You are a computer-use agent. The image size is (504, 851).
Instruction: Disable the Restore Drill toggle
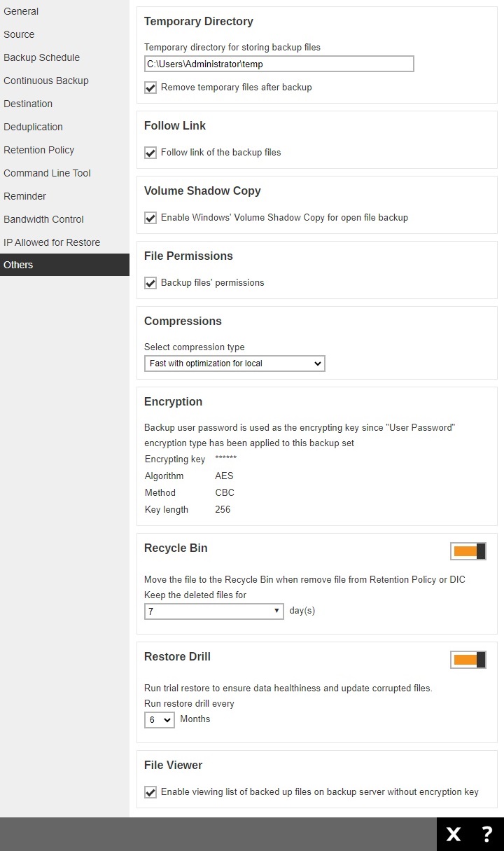468,660
